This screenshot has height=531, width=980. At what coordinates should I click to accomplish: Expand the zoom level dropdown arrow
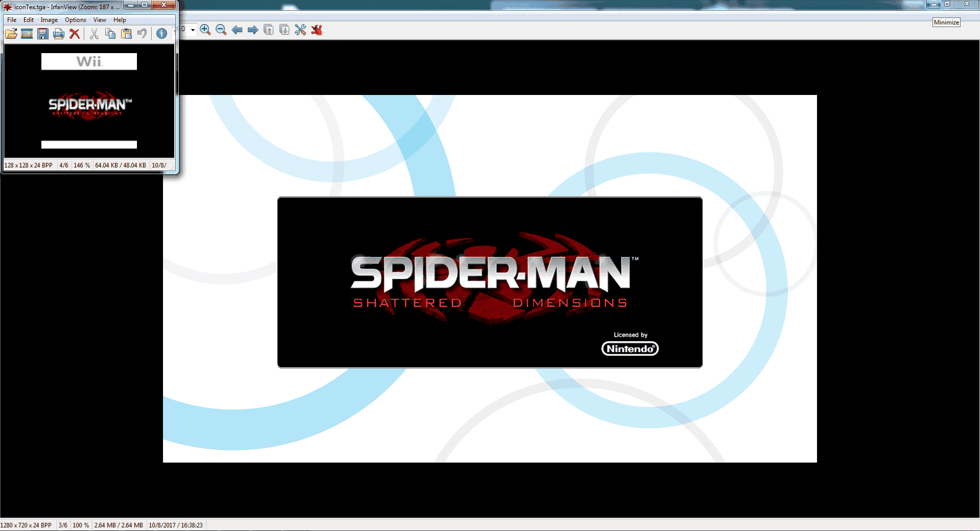[193, 30]
